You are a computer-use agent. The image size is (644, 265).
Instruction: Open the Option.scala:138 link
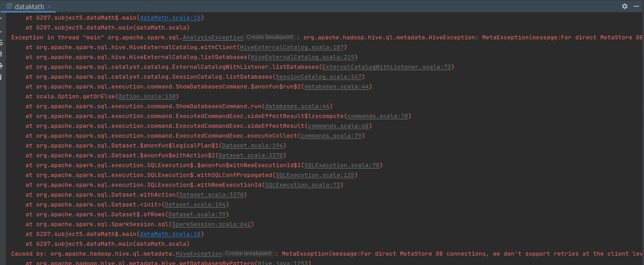pos(147,97)
